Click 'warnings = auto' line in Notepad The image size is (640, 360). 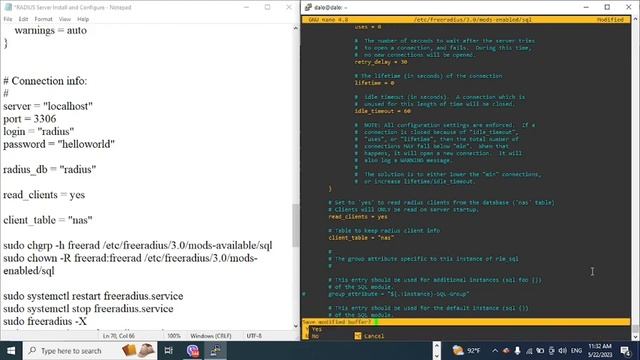tap(51, 30)
